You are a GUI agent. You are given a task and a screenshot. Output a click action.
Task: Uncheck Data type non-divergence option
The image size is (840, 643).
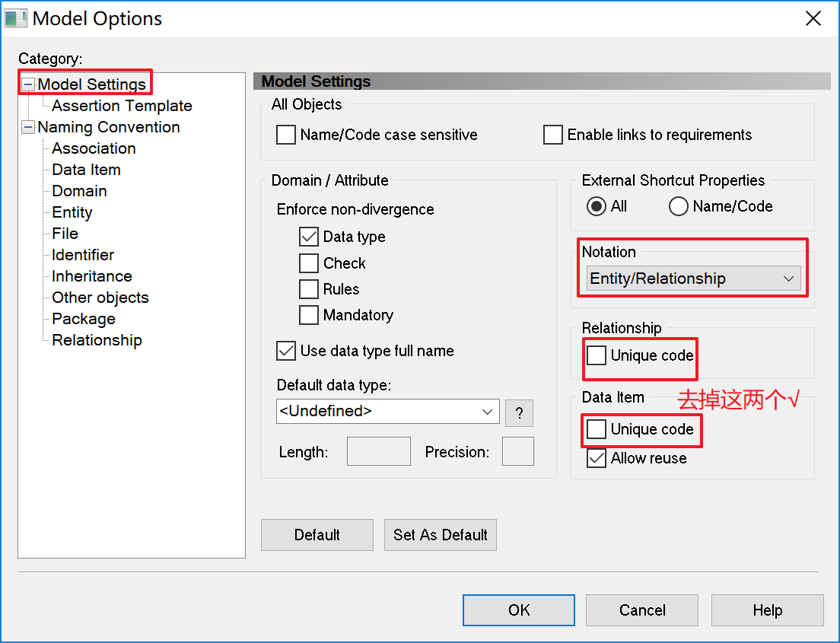click(x=309, y=237)
